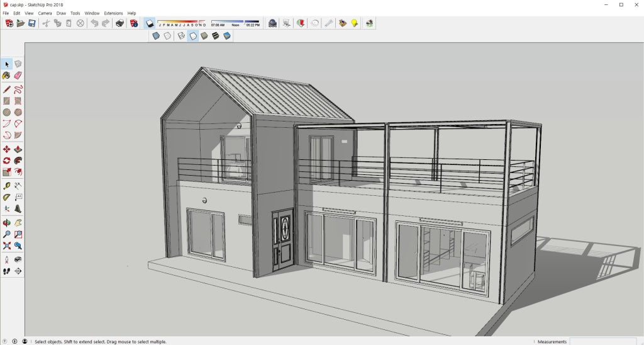Screen dimensions: 644x345
Task: Open the Camera menu
Action: point(45,13)
